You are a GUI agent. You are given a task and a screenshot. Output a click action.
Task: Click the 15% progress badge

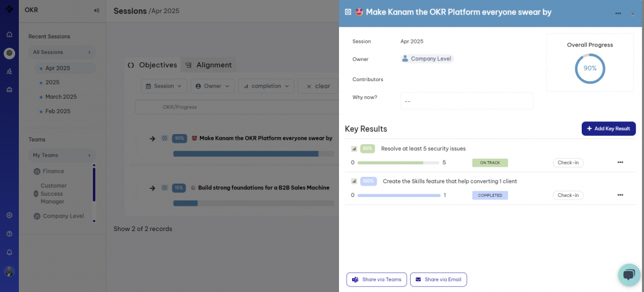click(179, 188)
